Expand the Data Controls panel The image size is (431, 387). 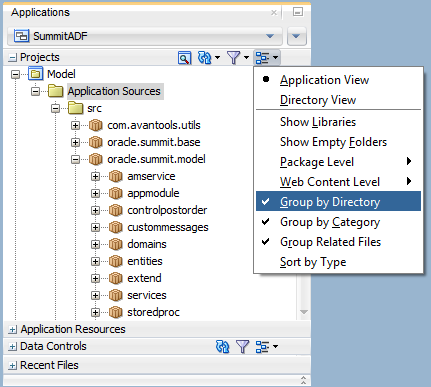tap(13, 347)
